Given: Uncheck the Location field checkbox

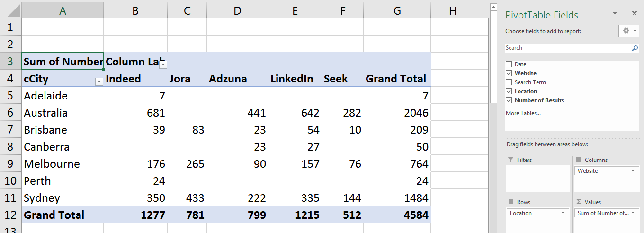Looking at the screenshot, I should [509, 91].
